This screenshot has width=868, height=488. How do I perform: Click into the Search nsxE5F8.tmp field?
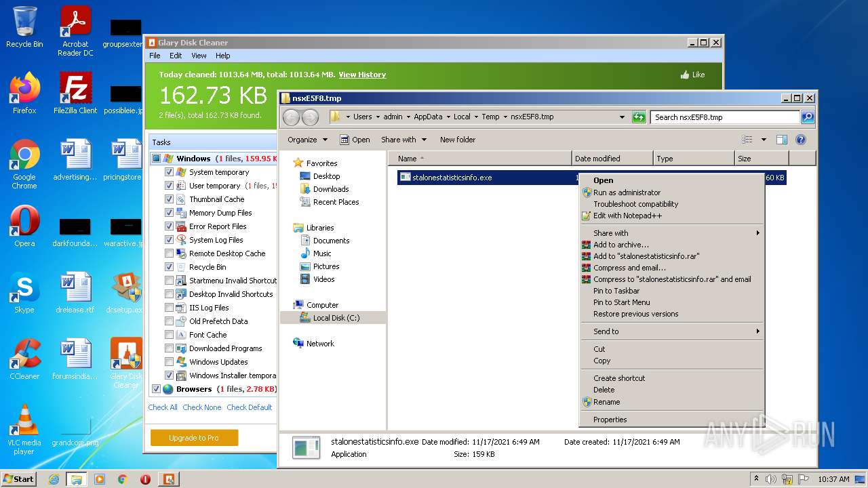(725, 117)
